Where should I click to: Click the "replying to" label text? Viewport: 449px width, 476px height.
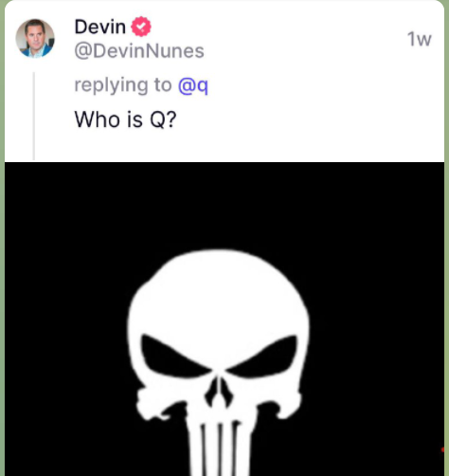click(x=123, y=85)
